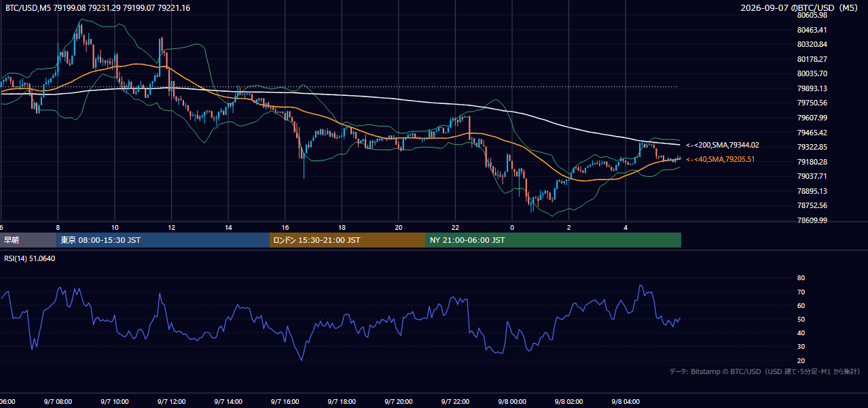Click hour label 2 under price chart

click(x=569, y=227)
